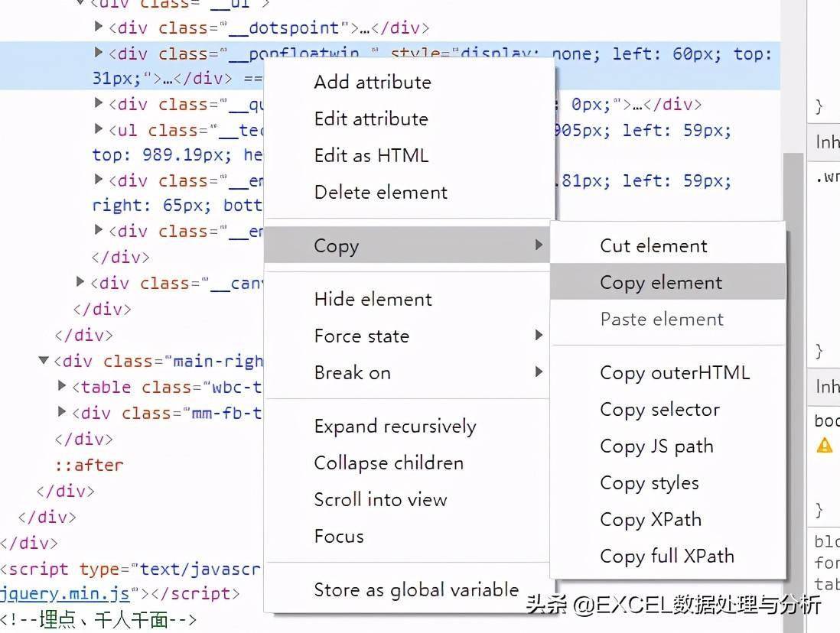Expand the ul class node
The image size is (840, 633).
98,128
